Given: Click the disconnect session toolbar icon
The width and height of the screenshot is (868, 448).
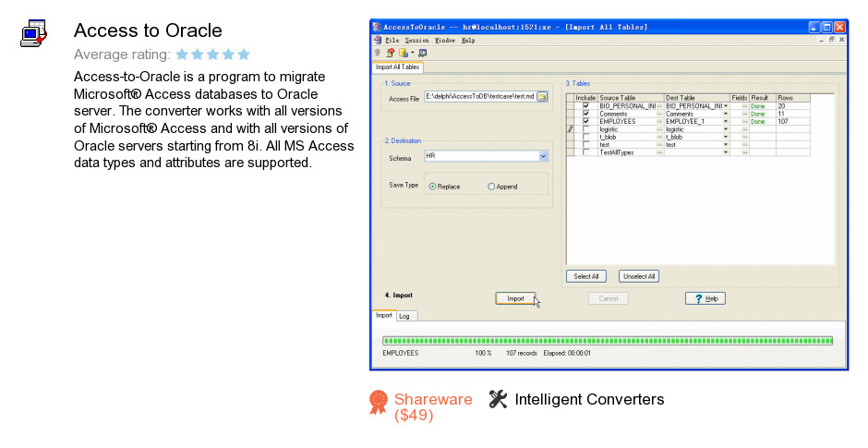Looking at the screenshot, I should (x=391, y=53).
